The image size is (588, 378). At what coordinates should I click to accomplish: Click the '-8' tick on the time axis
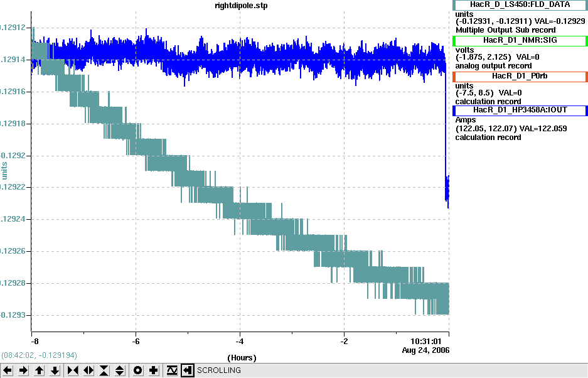tap(34, 341)
